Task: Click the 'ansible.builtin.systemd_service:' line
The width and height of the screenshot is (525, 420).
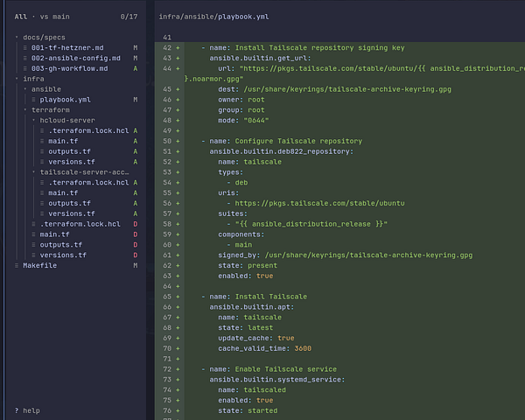Action: click(277, 380)
